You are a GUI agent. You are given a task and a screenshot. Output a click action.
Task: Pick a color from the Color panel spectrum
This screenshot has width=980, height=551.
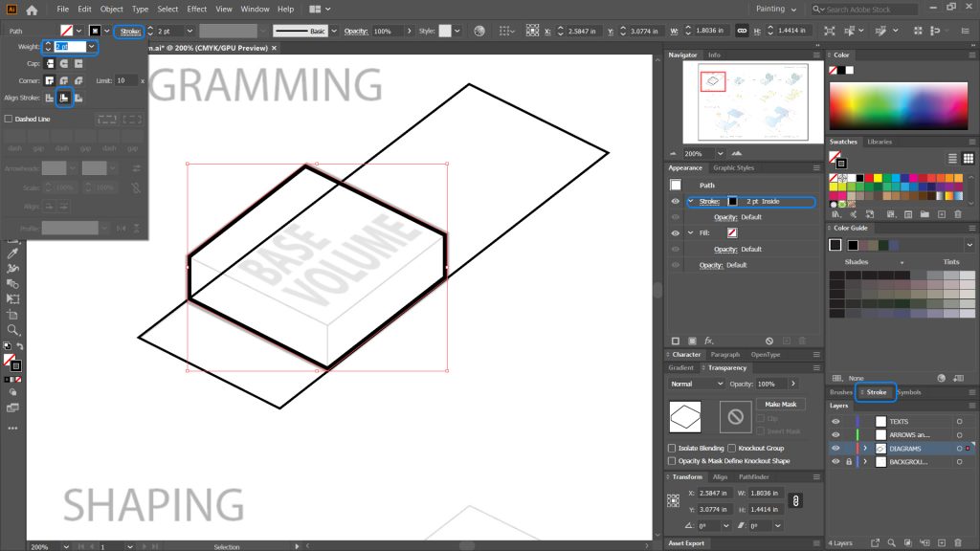(900, 105)
